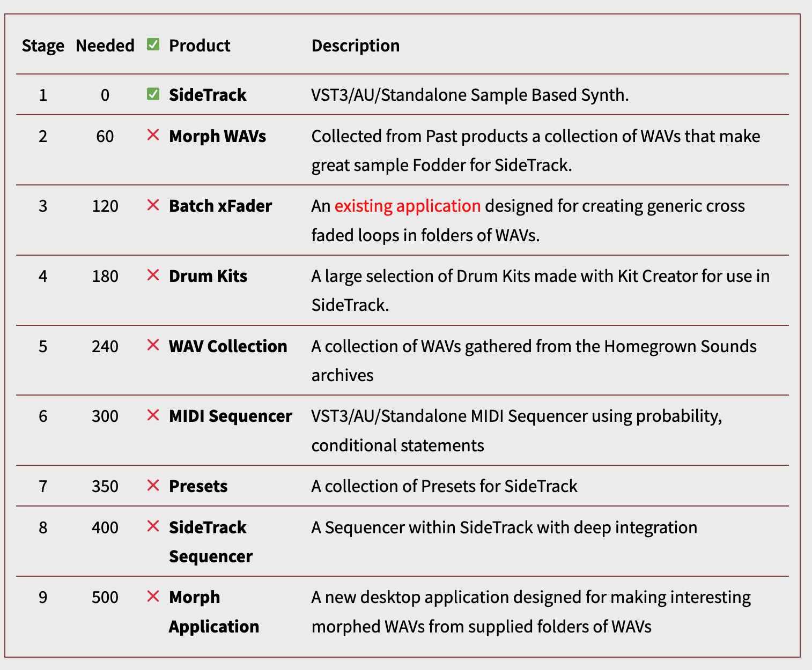Click the 500 needed value
Image resolution: width=812 pixels, height=670 pixels.
pos(105,597)
